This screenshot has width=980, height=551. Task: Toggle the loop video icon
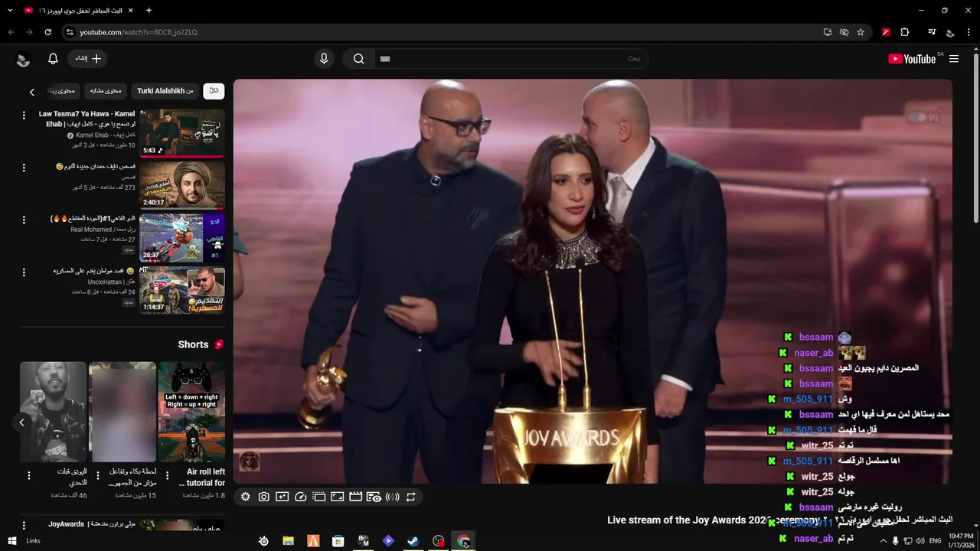[410, 497]
